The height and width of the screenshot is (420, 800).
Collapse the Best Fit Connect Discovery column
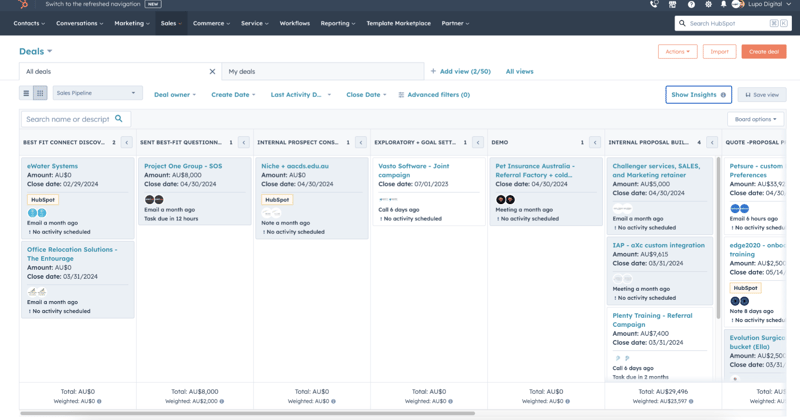pyautogui.click(x=127, y=142)
